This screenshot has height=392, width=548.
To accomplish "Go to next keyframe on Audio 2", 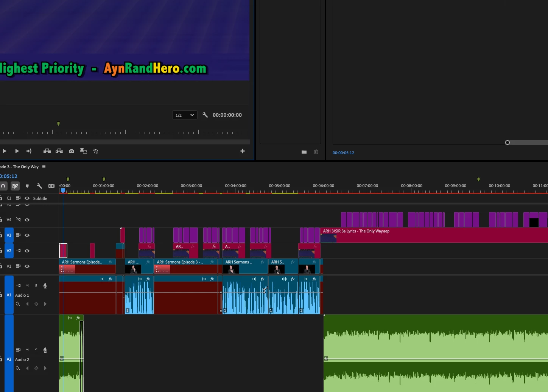I will click(45, 368).
